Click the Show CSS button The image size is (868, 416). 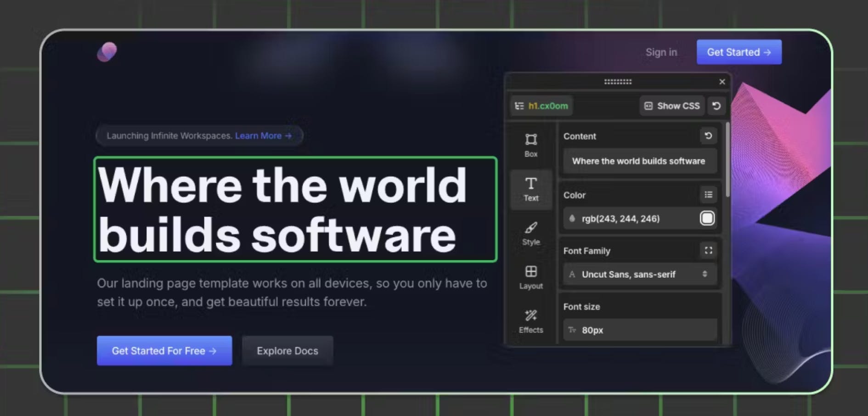pyautogui.click(x=672, y=106)
